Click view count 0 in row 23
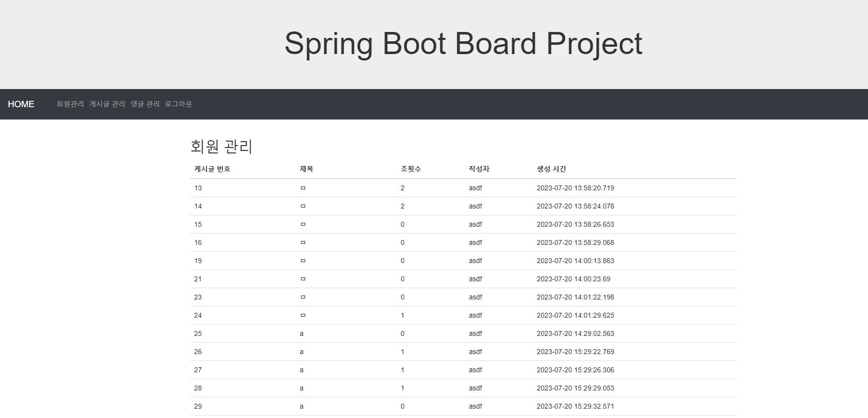Screen dimensions: 868x418 point(403,297)
